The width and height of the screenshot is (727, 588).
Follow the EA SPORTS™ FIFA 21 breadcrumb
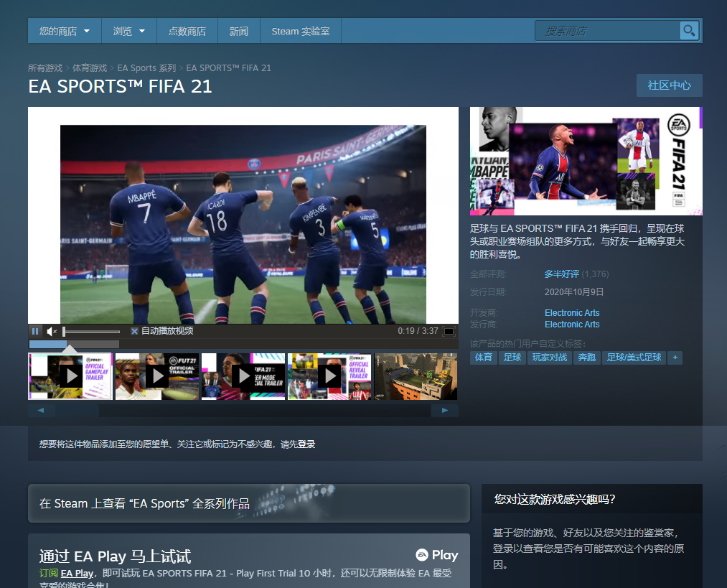(229, 68)
